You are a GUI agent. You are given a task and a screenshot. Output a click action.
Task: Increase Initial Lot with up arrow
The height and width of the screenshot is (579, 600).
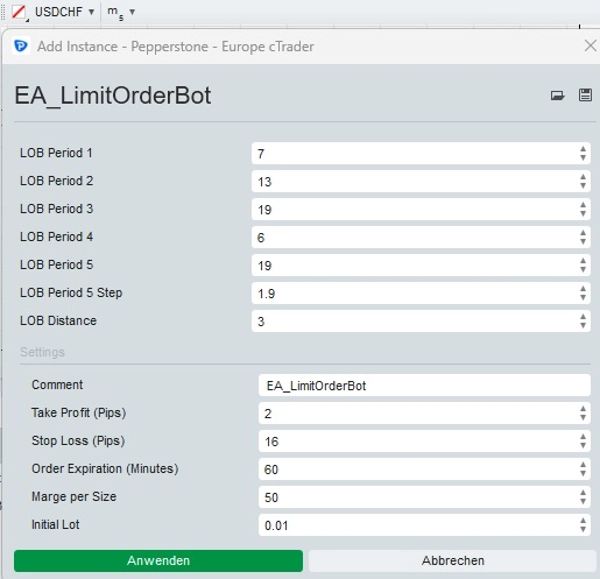(583, 521)
